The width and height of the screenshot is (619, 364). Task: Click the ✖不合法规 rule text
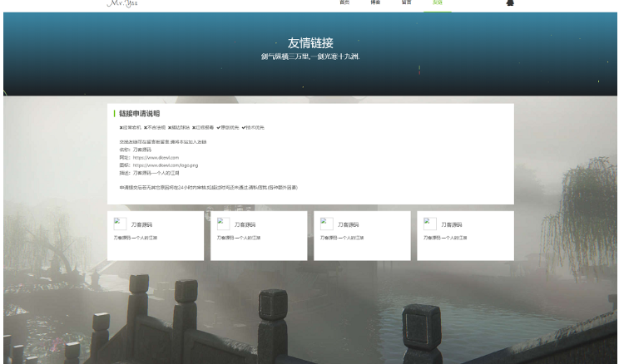click(x=155, y=127)
